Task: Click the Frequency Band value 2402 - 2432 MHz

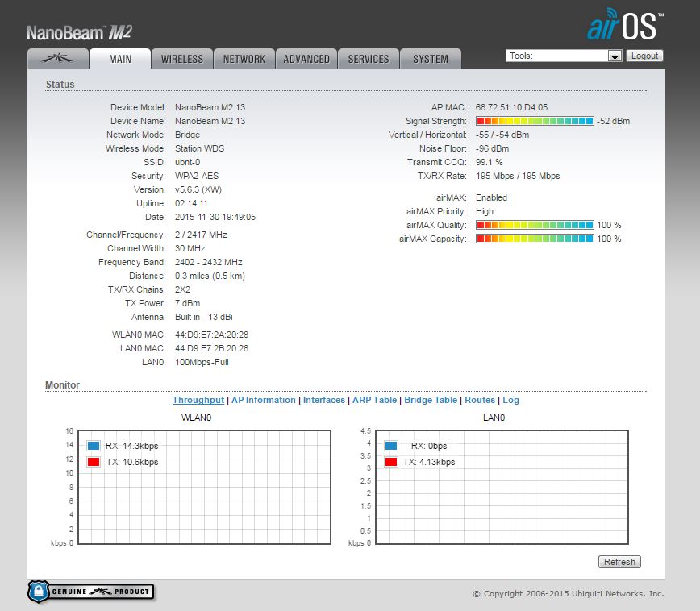Action: [209, 262]
